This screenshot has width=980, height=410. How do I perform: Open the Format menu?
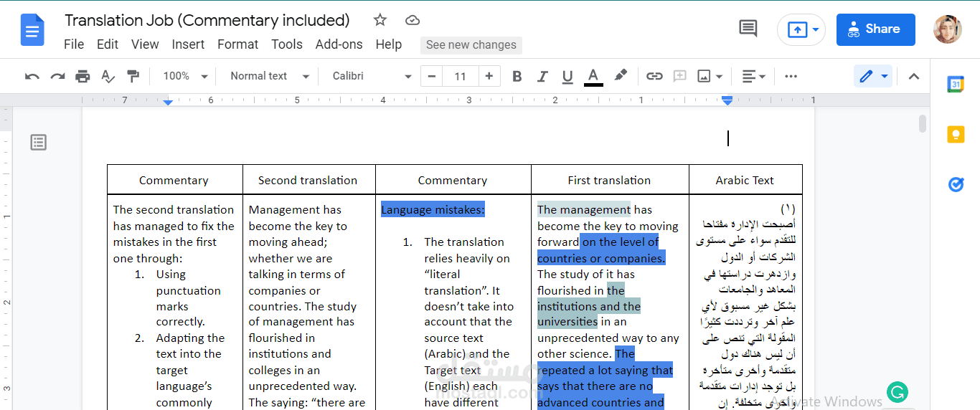click(237, 44)
